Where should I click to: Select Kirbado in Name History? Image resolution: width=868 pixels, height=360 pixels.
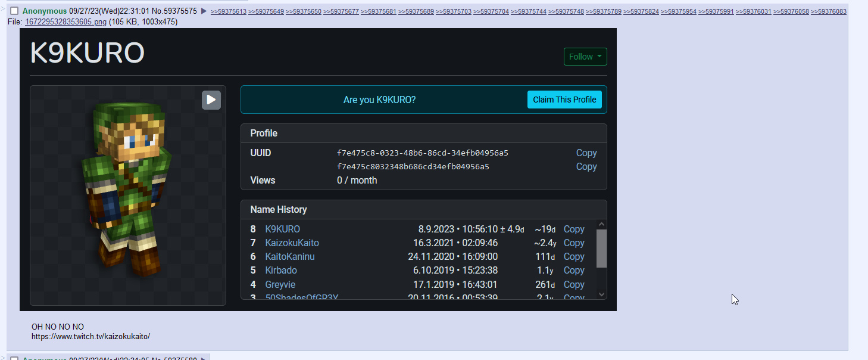281,271
